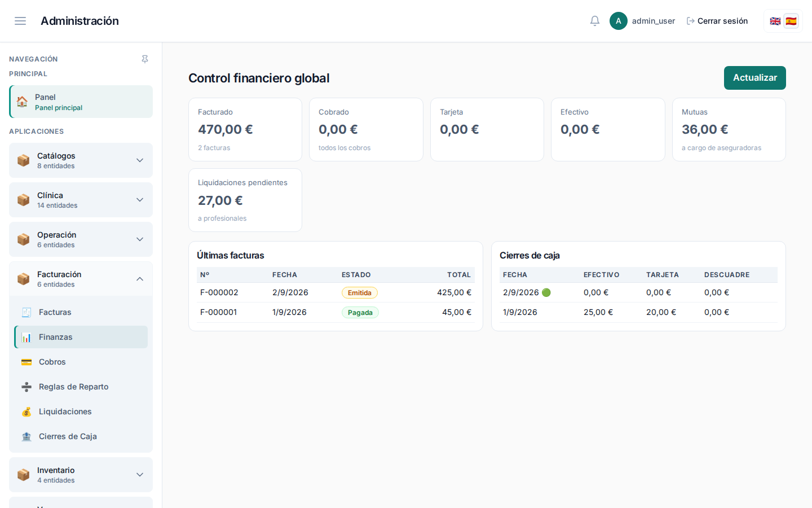Select Finanzas menu item

81,337
